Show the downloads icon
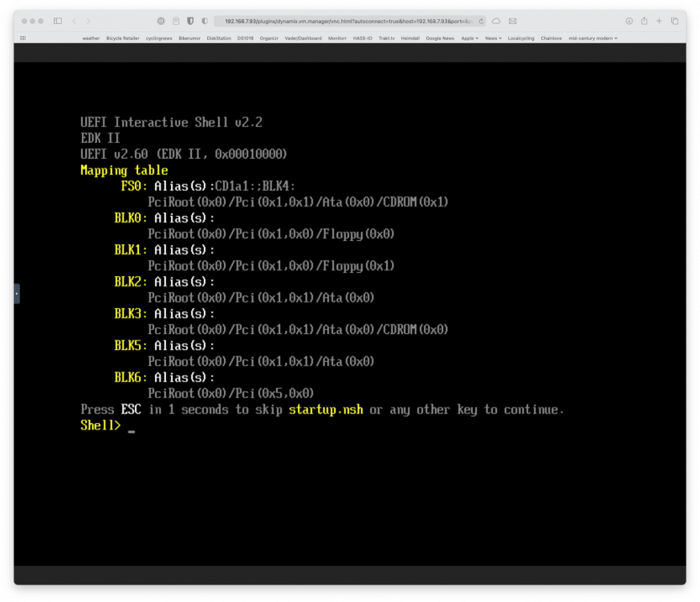The height and width of the screenshot is (602, 700). [x=629, y=21]
